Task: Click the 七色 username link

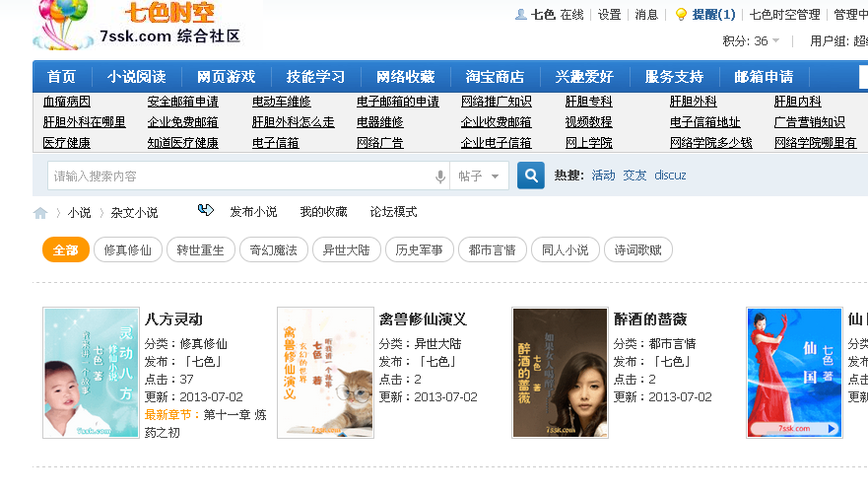Action: [x=543, y=15]
